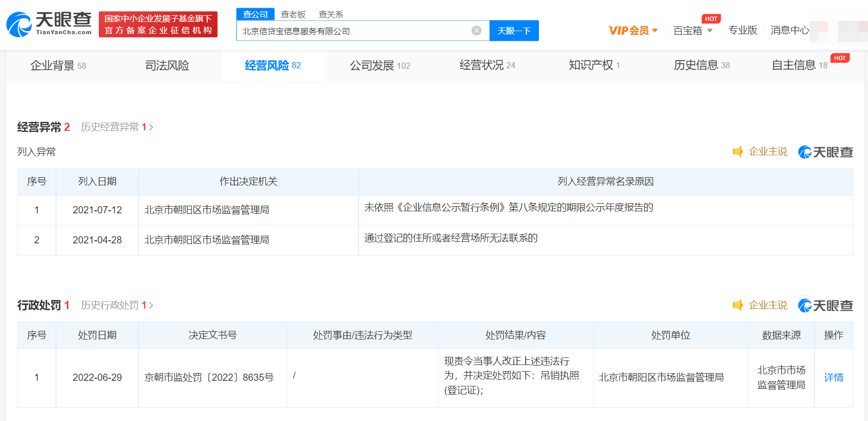Click 企业主说 in the 经营异常 section
This screenshot has height=421, width=868.
(768, 152)
